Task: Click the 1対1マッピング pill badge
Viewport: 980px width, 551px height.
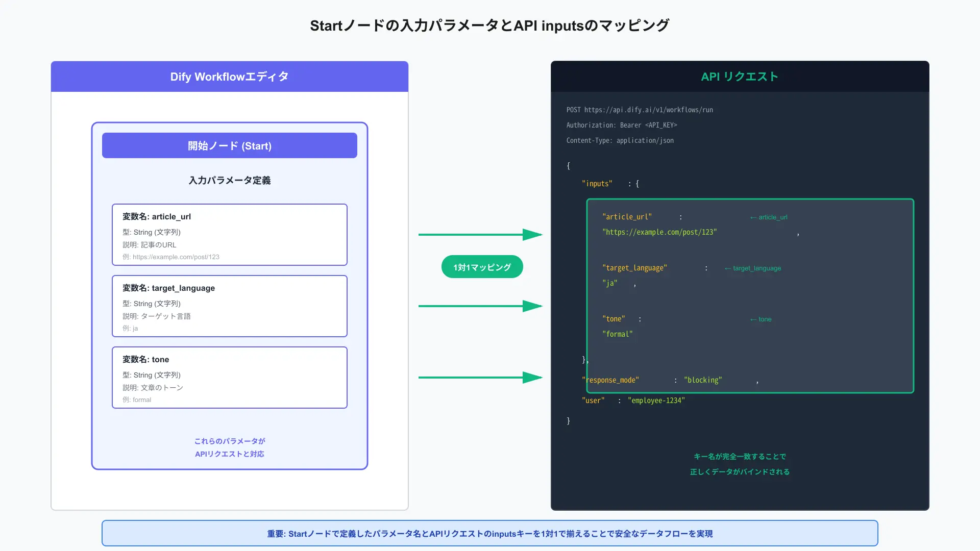Action: tap(482, 267)
